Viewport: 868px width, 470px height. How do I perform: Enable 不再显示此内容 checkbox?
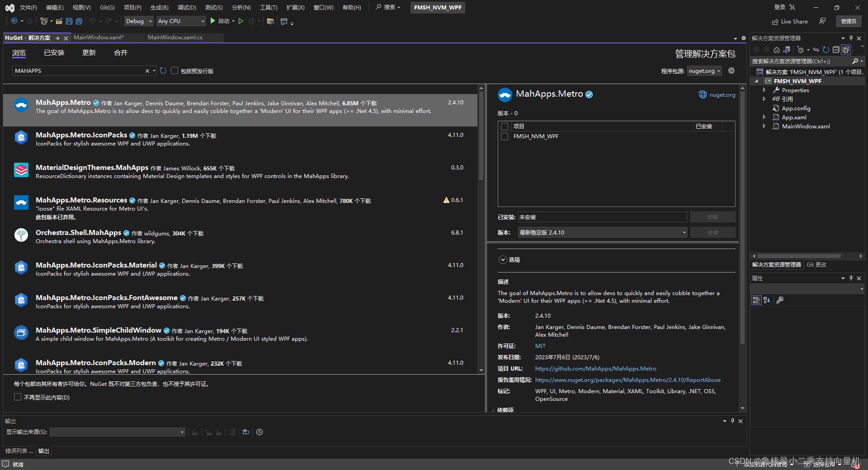(18, 397)
